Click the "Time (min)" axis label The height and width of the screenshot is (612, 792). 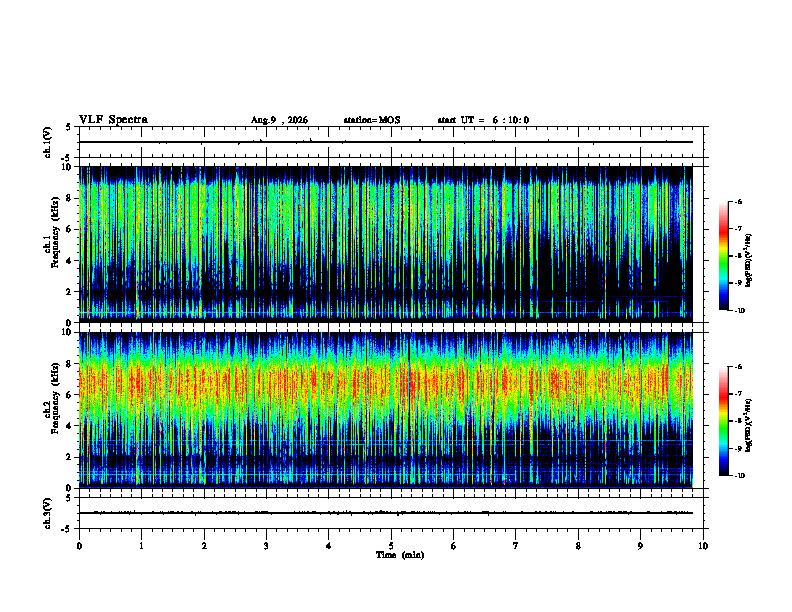(x=400, y=555)
